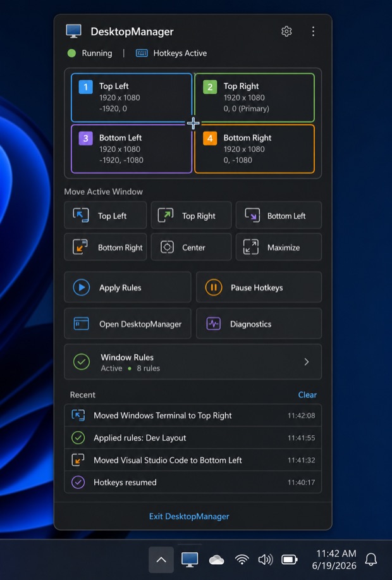Click the crosshair at monitor grid center
This screenshot has width=392, height=580.
[193, 123]
